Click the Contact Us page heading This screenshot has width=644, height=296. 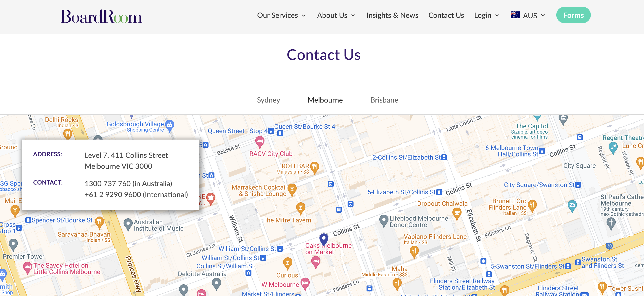(324, 55)
